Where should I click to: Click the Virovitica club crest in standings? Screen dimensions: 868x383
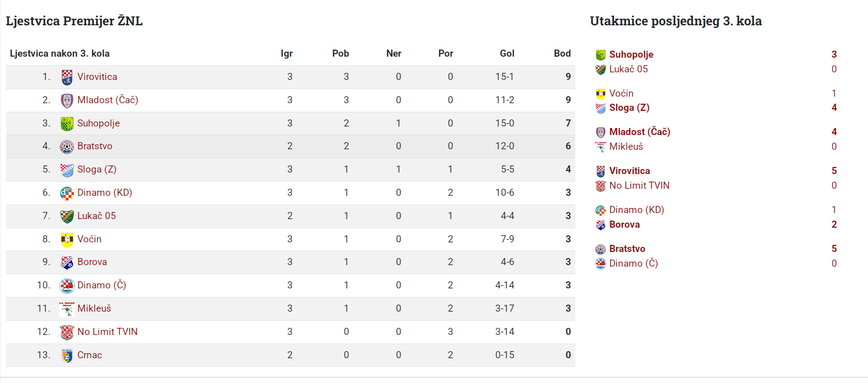tap(67, 77)
